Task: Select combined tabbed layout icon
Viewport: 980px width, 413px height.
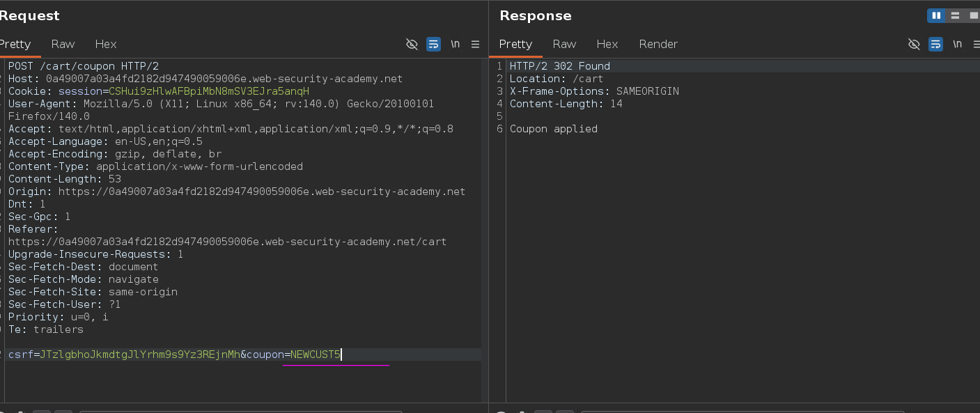Action: click(x=973, y=15)
